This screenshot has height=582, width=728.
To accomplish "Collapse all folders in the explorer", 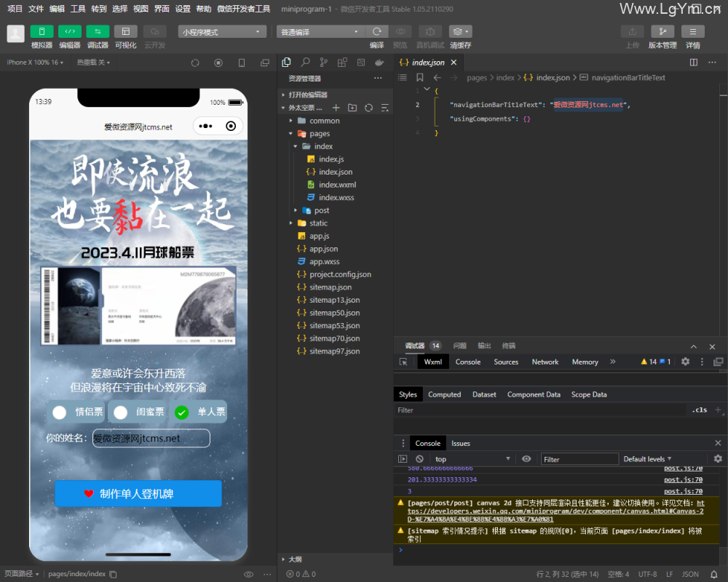I will point(385,108).
